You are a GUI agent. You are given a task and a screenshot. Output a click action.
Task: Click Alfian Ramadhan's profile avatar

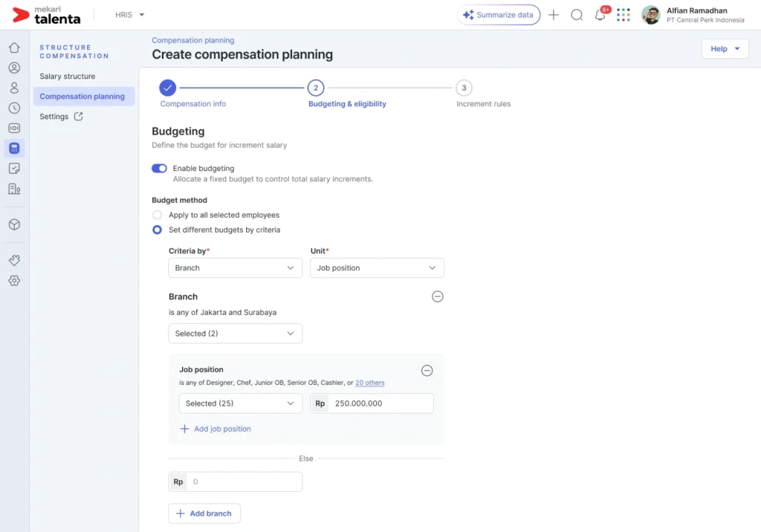pos(651,15)
